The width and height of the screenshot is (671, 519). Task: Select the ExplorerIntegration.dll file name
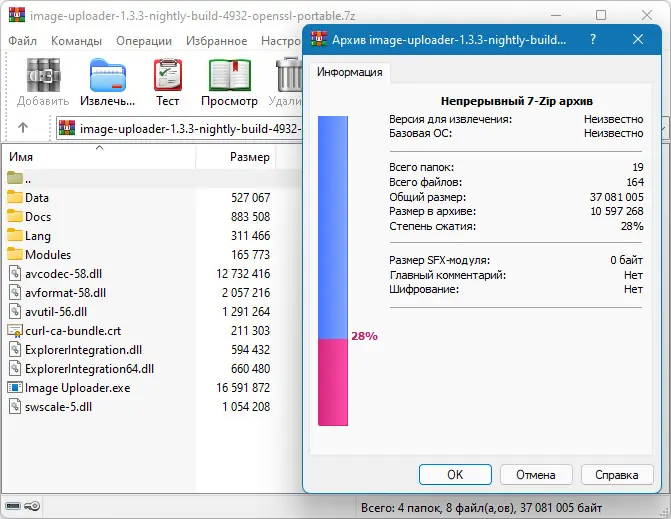(83, 350)
